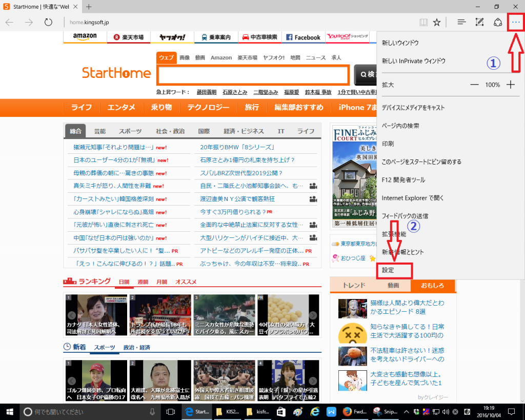
Task: Select the トレンド tab in sidebar
Action: tap(354, 285)
